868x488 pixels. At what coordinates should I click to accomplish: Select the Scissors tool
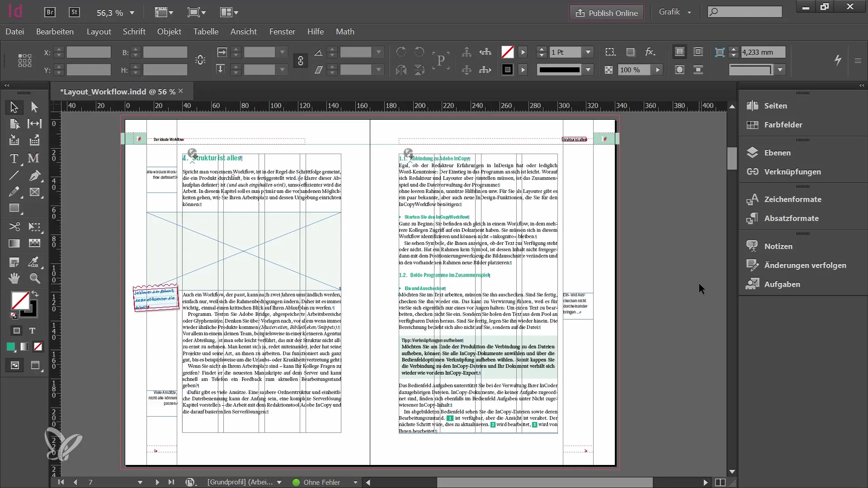pyautogui.click(x=14, y=226)
